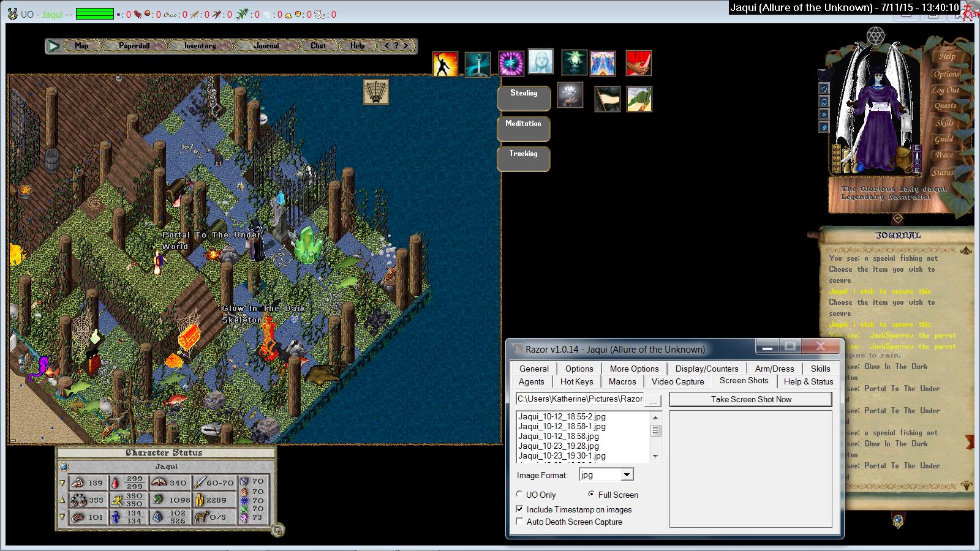The height and width of the screenshot is (551, 980).
Task: Click the hand holding white flower icon
Action: 570,96
